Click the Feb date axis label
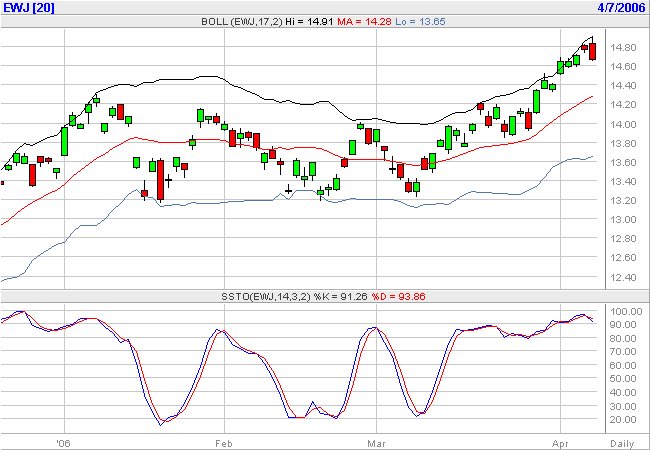The image size is (650, 450). (x=223, y=444)
